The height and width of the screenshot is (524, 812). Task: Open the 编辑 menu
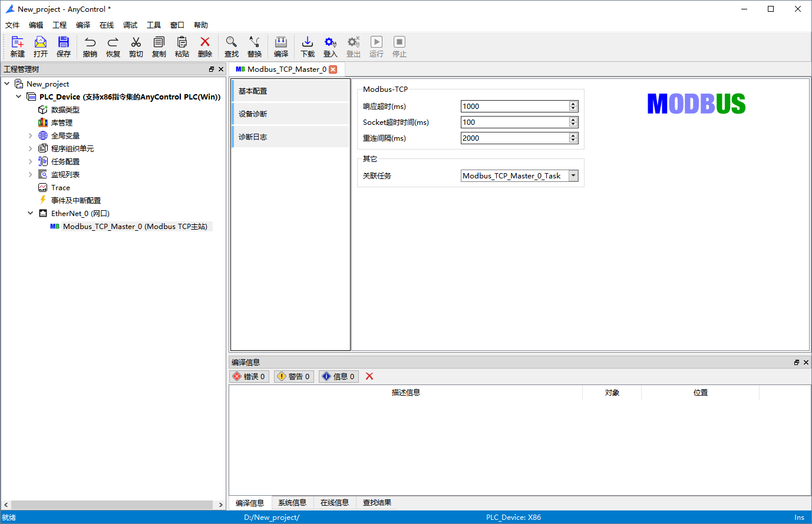[36, 25]
